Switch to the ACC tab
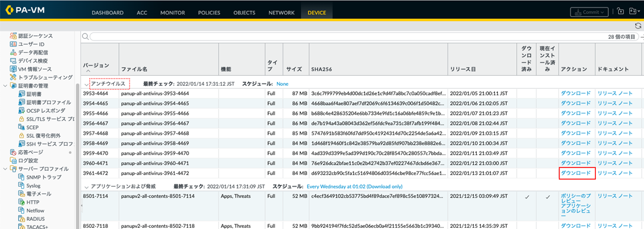644x229 pixels. click(142, 13)
